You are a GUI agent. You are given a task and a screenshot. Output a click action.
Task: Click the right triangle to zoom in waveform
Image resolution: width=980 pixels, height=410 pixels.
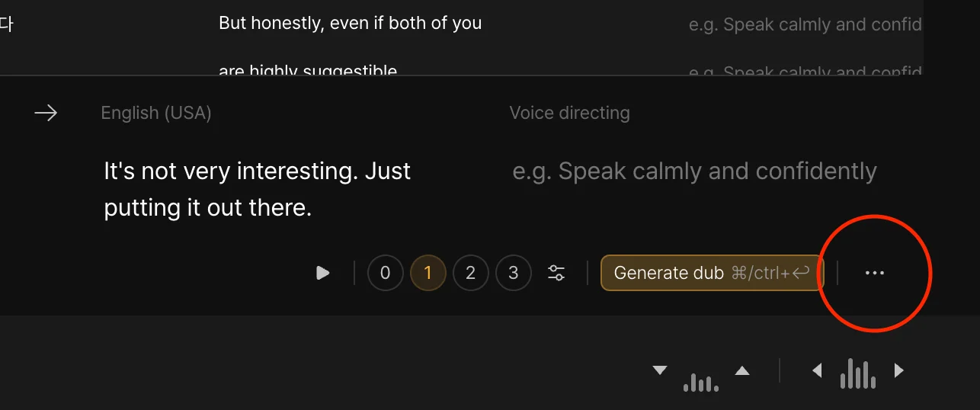pyautogui.click(x=899, y=371)
